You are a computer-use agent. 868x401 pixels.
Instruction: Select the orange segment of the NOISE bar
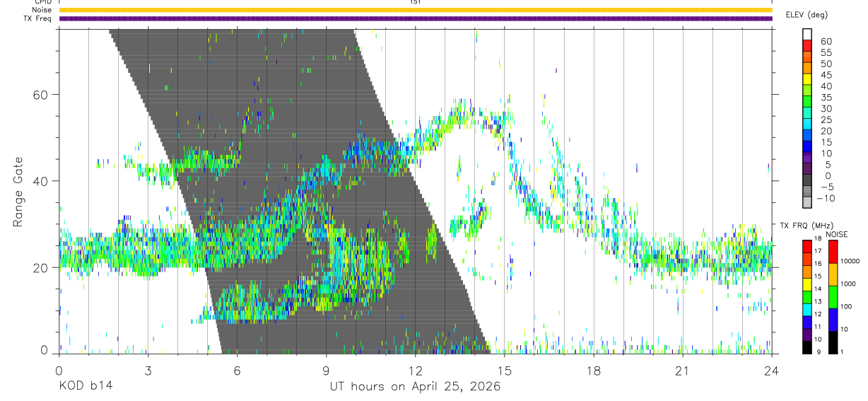tap(832, 274)
